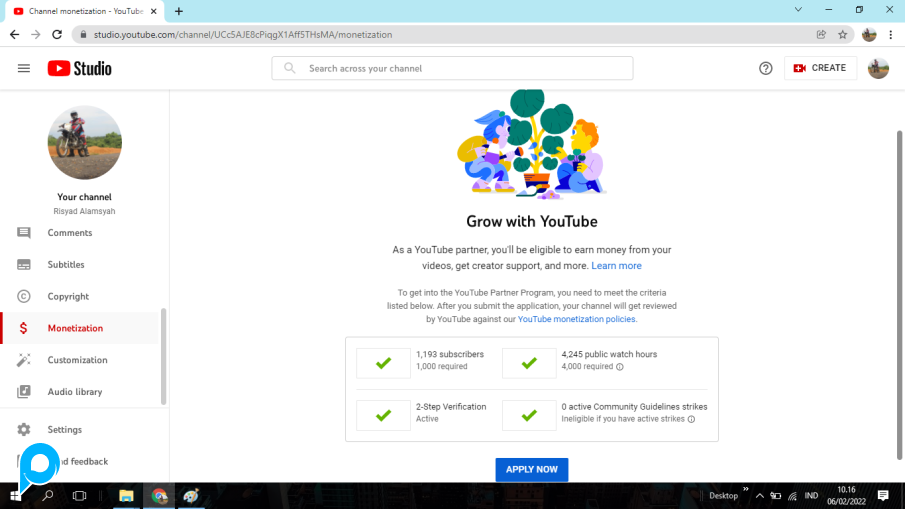The image size is (905, 509).
Task: Click the YouTube Studio logo
Action: (80, 68)
